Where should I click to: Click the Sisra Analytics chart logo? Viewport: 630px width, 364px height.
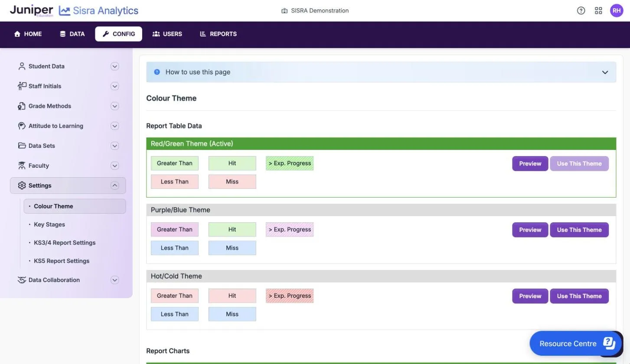pos(65,11)
